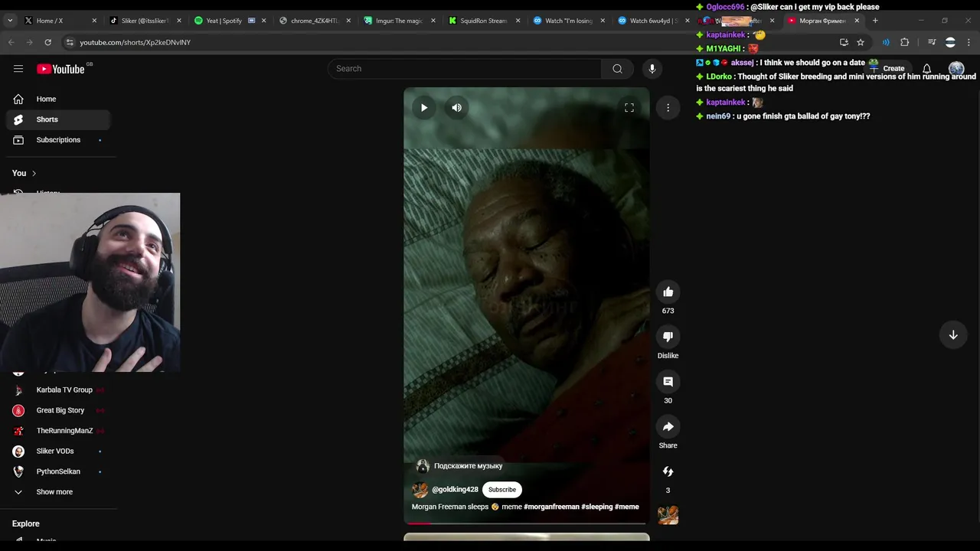Image resolution: width=980 pixels, height=551 pixels.
Task: Open the notifications bell
Action: coord(926,69)
